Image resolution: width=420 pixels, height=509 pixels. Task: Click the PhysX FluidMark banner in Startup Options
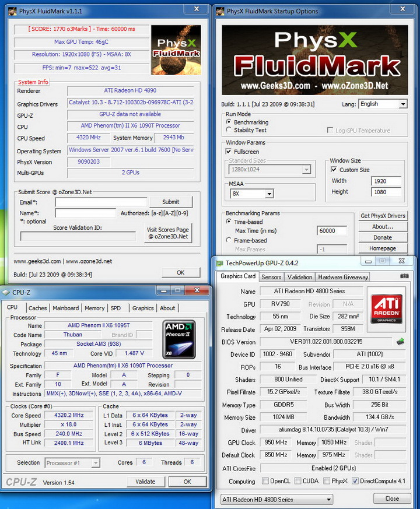pyautogui.click(x=315, y=60)
